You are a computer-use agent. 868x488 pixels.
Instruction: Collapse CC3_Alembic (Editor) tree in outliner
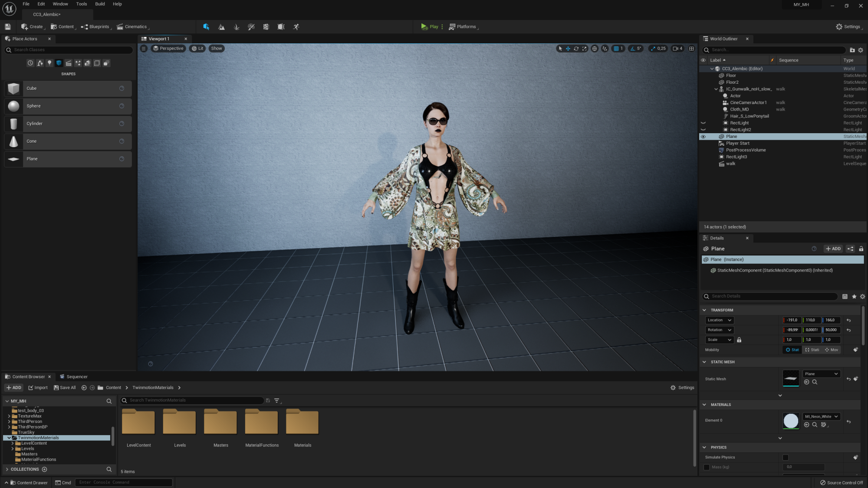[x=712, y=69]
